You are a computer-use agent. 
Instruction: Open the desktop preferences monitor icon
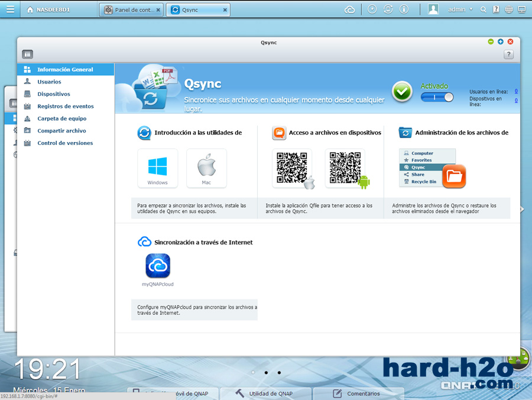(x=522, y=9)
